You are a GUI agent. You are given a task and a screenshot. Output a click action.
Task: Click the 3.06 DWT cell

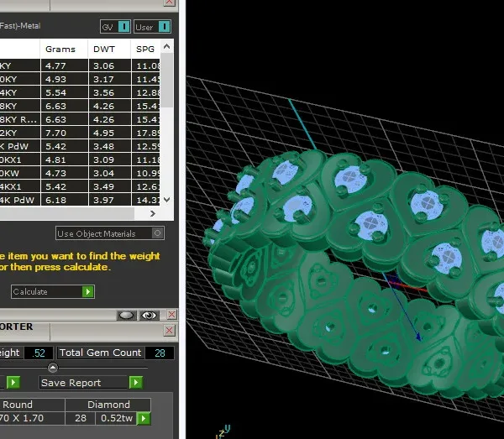(x=109, y=65)
